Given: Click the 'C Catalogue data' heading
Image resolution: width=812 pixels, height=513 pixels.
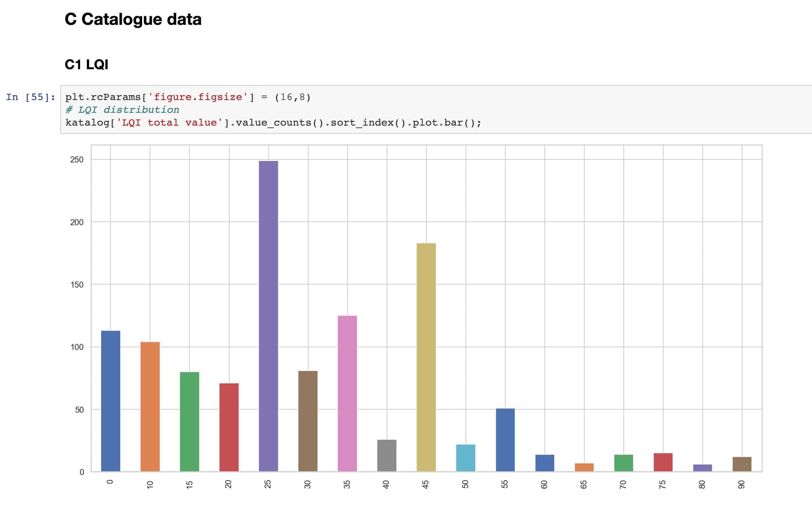Looking at the screenshot, I should tap(133, 19).
